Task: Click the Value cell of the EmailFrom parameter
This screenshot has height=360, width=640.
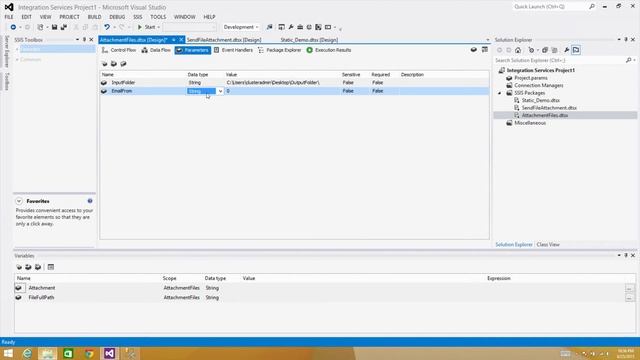Action: click(x=282, y=91)
